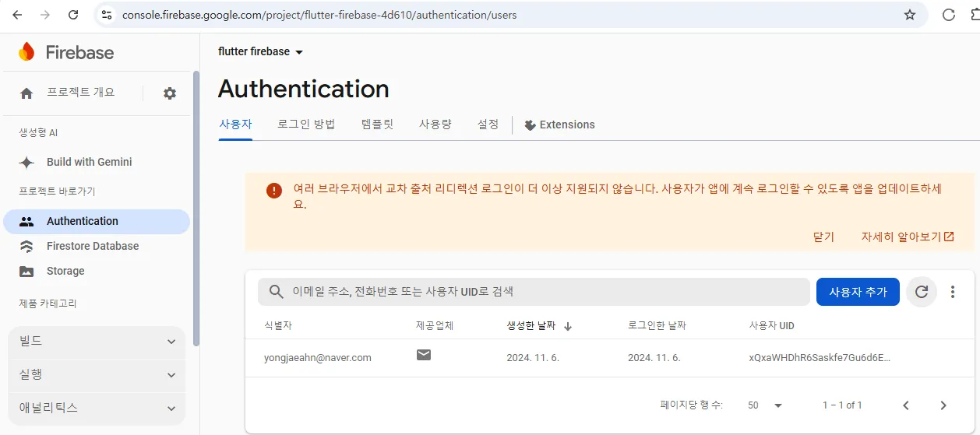Open the 사용량 tab
This screenshot has height=435, width=980.
pos(435,125)
